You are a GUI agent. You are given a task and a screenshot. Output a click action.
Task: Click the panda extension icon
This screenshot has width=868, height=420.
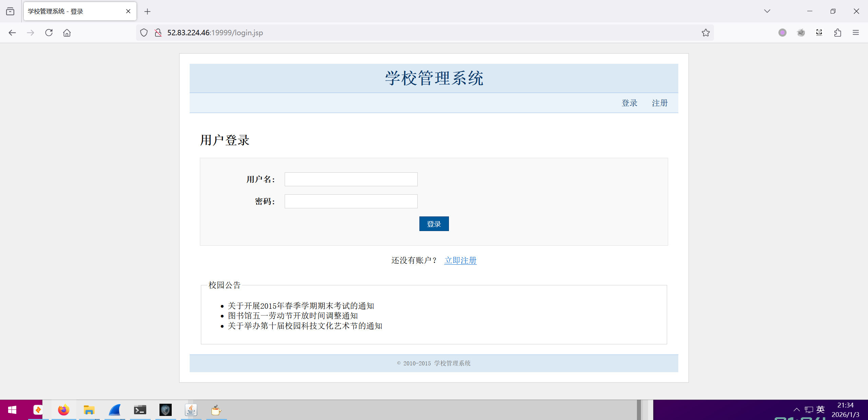[819, 33]
